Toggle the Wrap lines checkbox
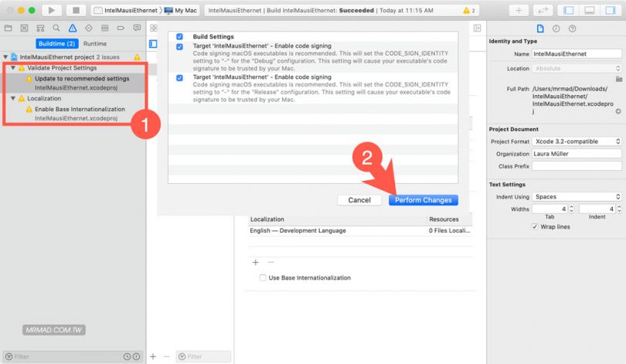The width and height of the screenshot is (626, 364). point(535,226)
